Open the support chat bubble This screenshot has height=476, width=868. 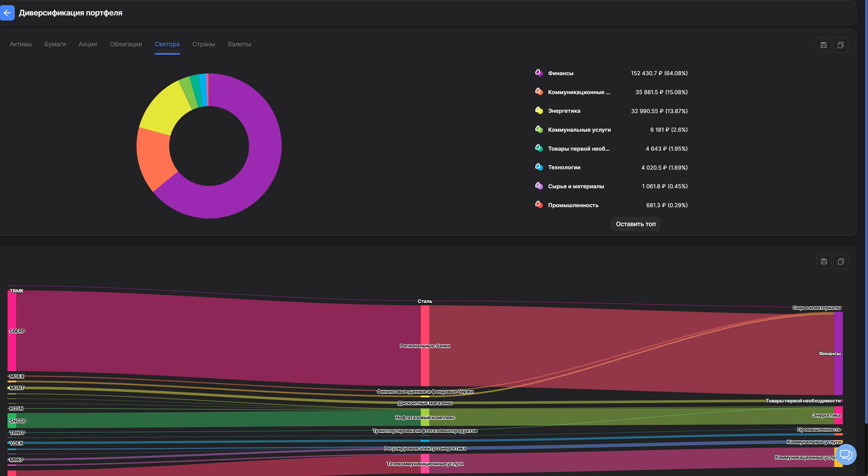point(846,454)
